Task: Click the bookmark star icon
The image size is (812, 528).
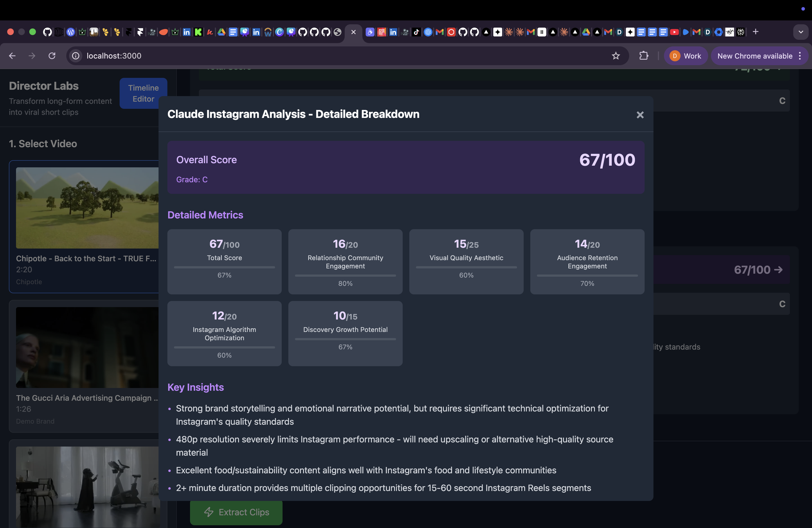Action: pyautogui.click(x=615, y=56)
